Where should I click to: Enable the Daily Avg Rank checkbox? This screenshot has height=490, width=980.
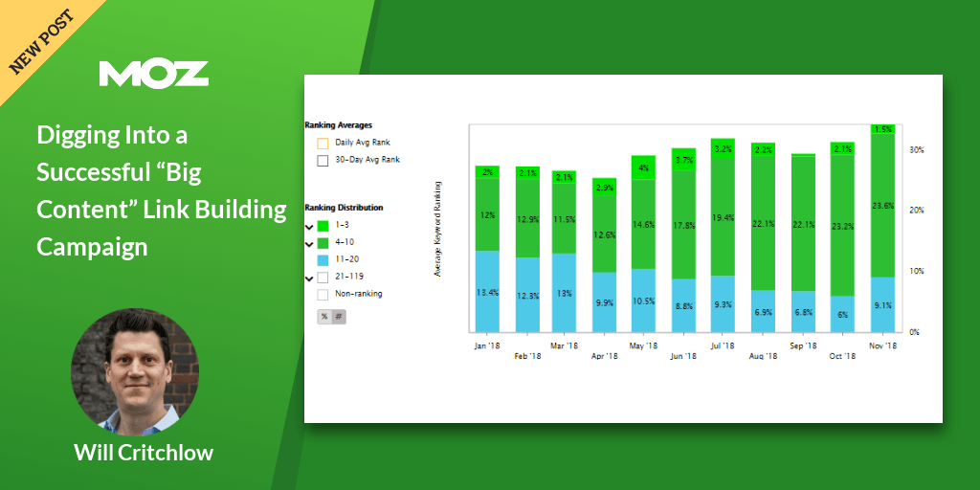point(323,143)
